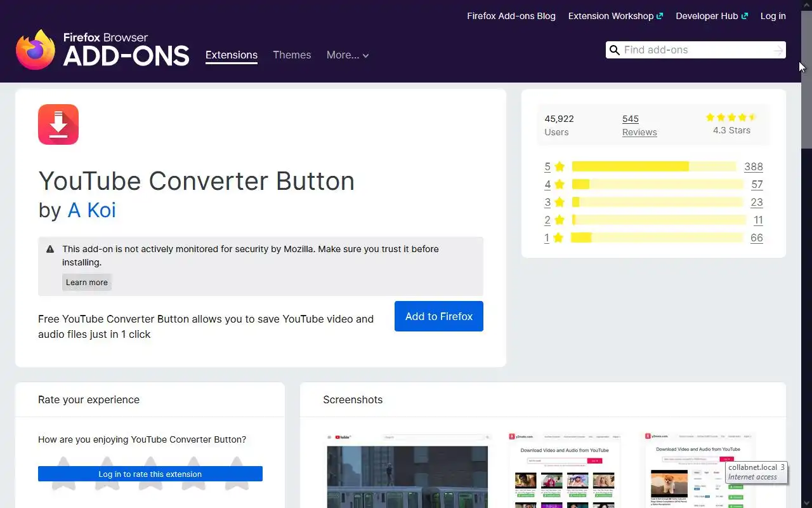Click the Add to Firefox button
The height and width of the screenshot is (508, 812).
point(439,316)
